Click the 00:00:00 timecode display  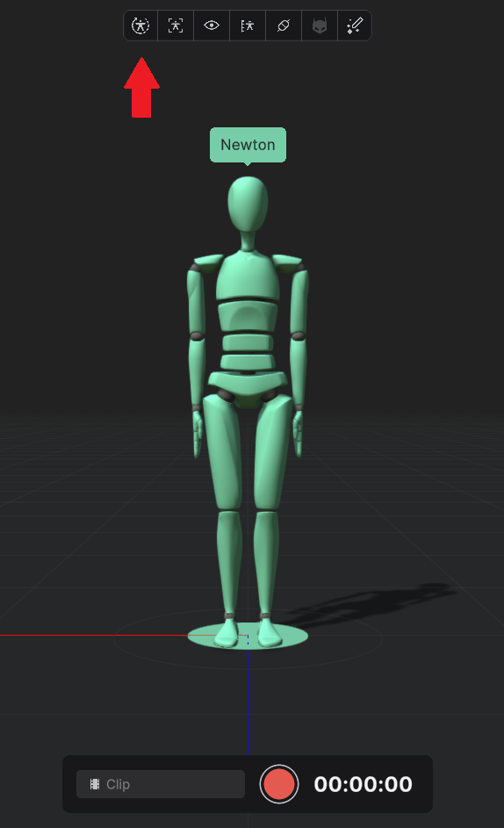coord(363,784)
